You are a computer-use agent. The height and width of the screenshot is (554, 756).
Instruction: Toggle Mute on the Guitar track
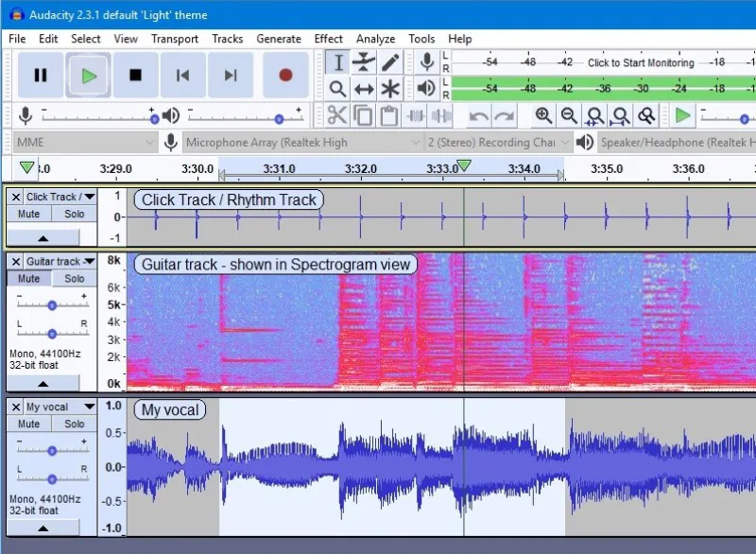click(29, 278)
